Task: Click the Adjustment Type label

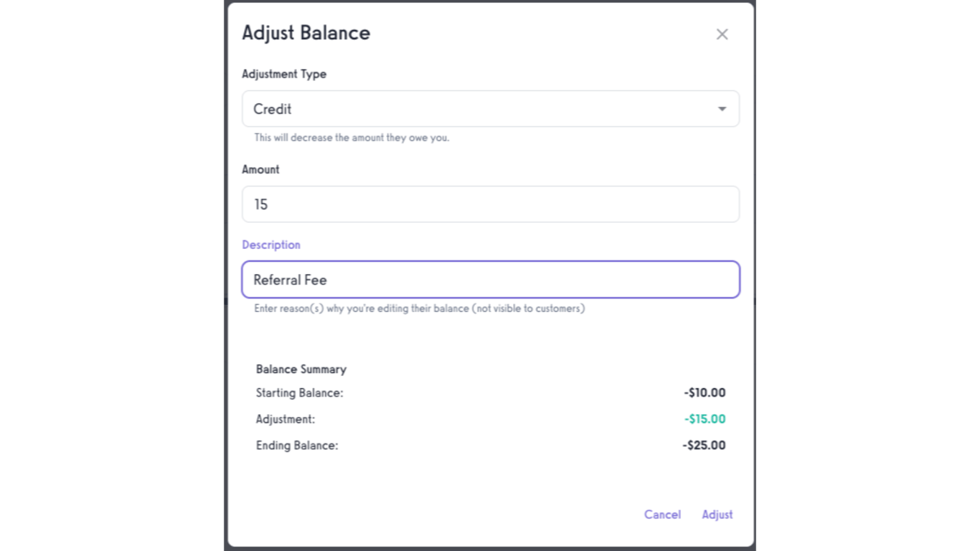Action: click(284, 74)
